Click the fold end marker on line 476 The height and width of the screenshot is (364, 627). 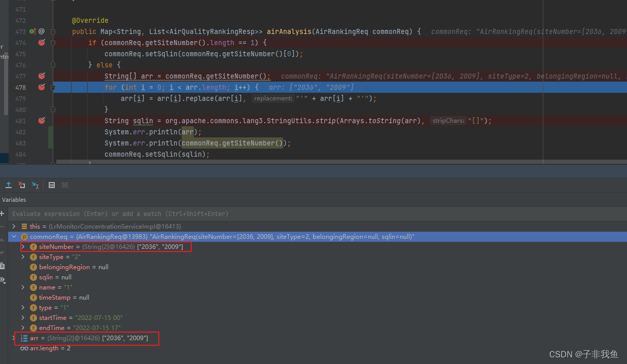pyautogui.click(x=53, y=65)
